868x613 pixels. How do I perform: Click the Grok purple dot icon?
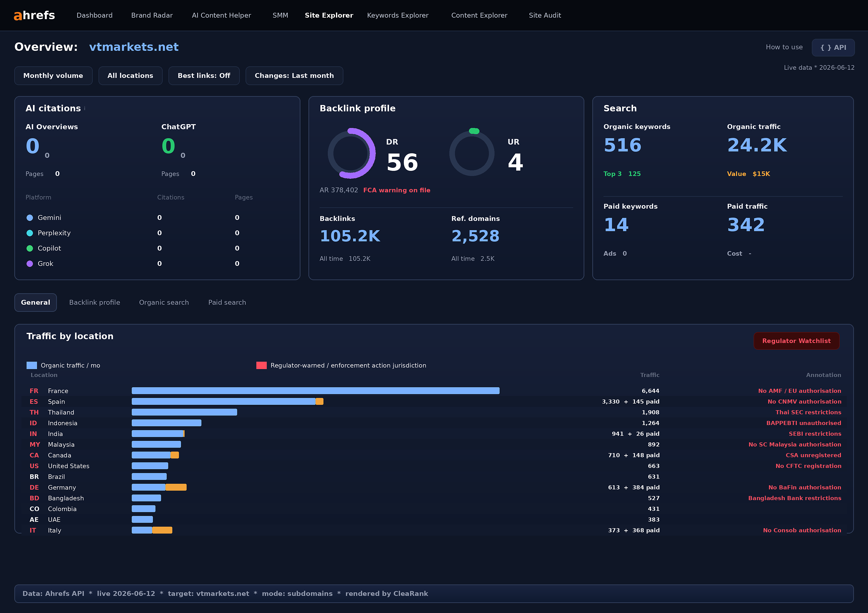(30, 264)
